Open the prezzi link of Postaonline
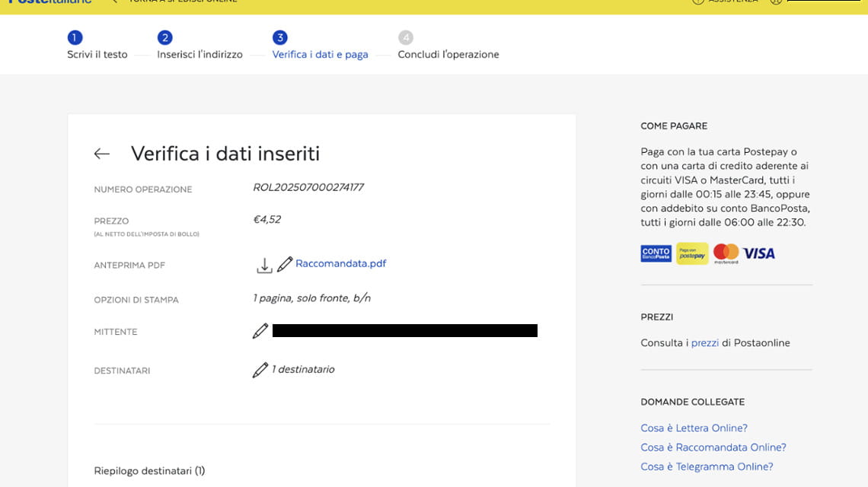 [705, 342]
